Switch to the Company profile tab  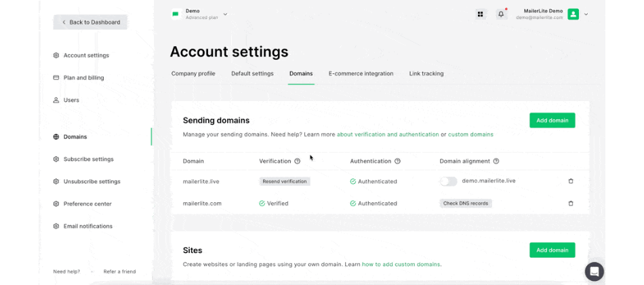coord(193,73)
